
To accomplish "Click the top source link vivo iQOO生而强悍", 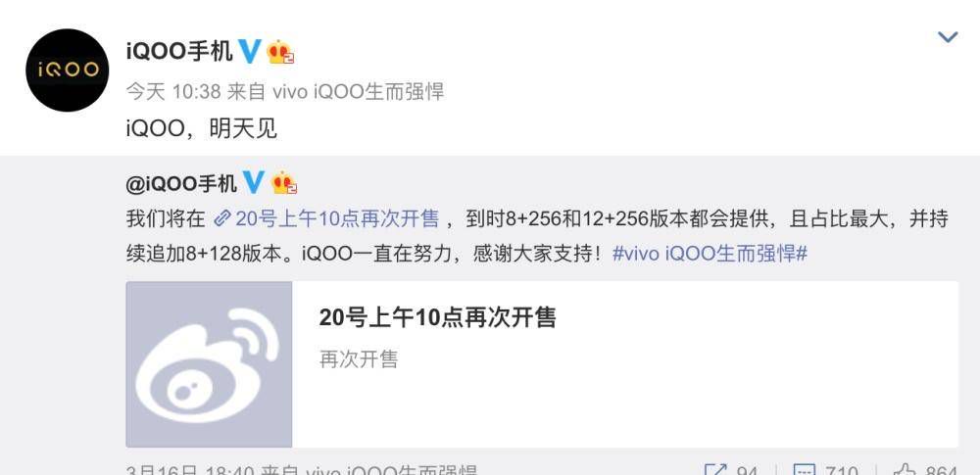I will [x=359, y=92].
